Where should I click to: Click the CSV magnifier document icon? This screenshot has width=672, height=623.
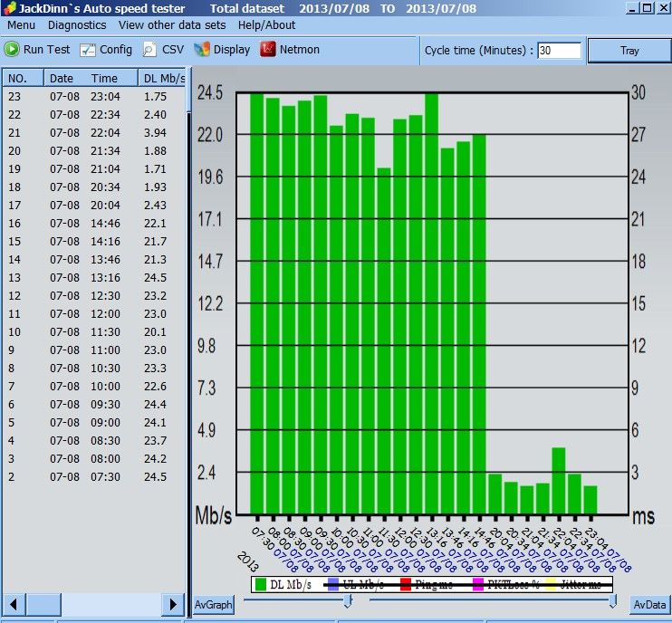pos(149,50)
